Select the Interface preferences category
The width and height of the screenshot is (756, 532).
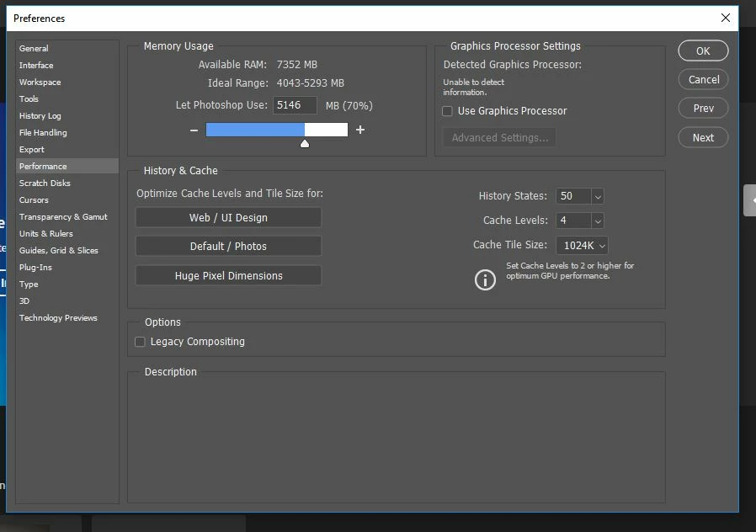(x=67, y=65)
